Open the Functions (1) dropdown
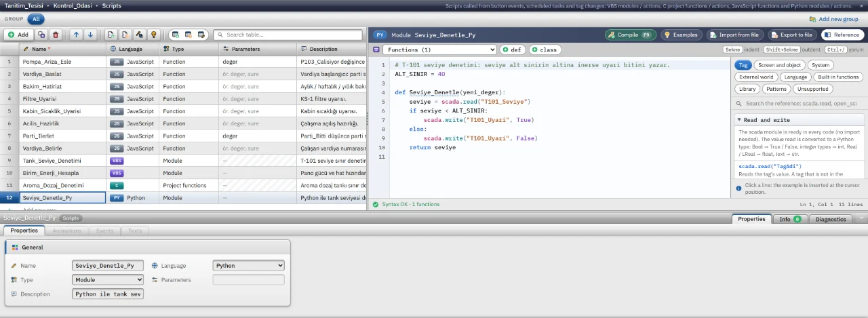868x318 pixels. (x=439, y=49)
